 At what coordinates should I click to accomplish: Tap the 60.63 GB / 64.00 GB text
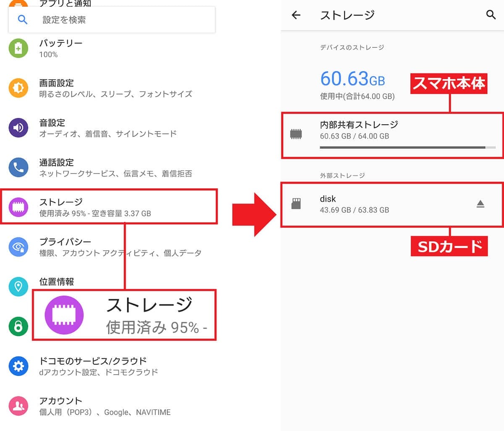(354, 136)
